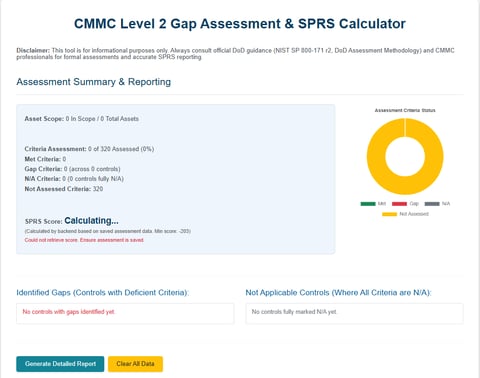The height and width of the screenshot is (378, 480).
Task: Click the red 'Could not retrieve score' message
Action: [x=84, y=240]
